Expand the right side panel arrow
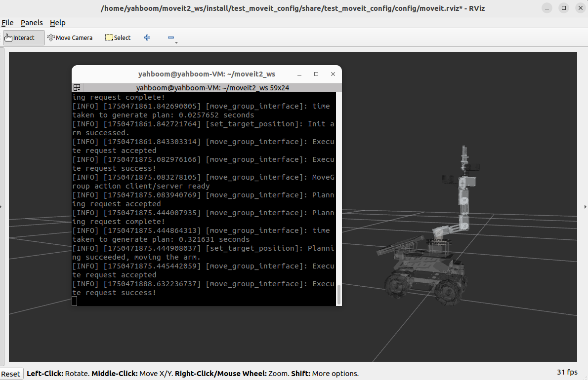Image resolution: width=588 pixels, height=380 pixels. 586,207
